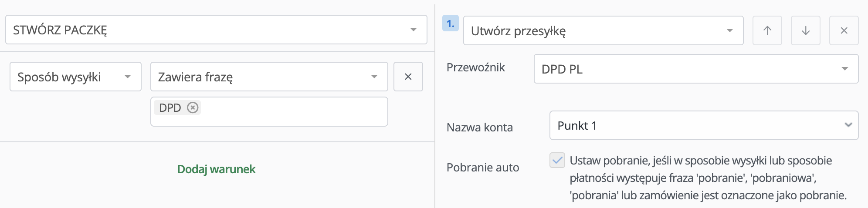
Task: Click inside the phrase tags input field
Action: tap(292, 112)
